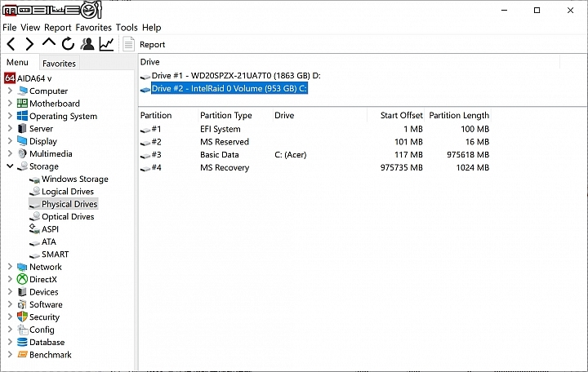Click the Benchmark icon in the tree

pyautogui.click(x=23, y=354)
